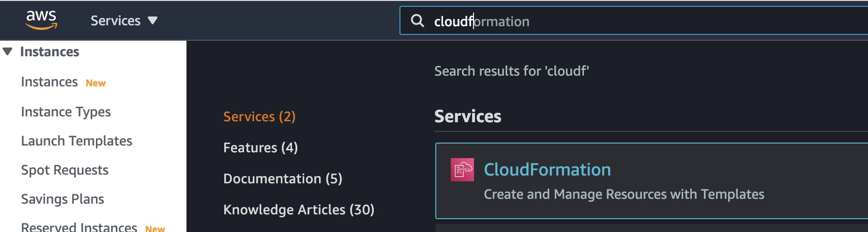Screen dimensions: 868x232
Task: Show Knowledge Articles (30) results
Action: click(x=299, y=210)
